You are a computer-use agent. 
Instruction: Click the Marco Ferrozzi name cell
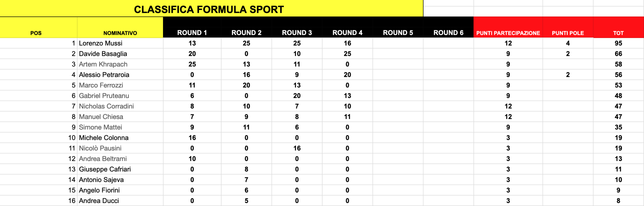pyautogui.click(x=120, y=85)
